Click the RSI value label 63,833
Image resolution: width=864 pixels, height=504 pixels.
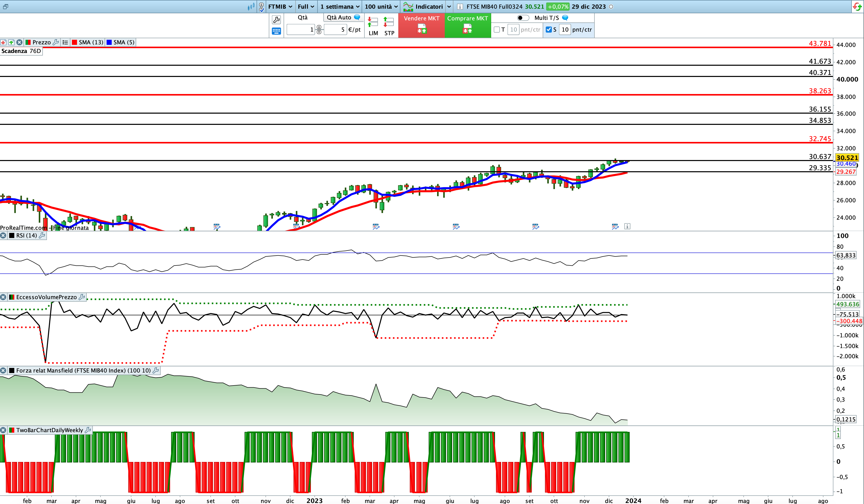[846, 255]
